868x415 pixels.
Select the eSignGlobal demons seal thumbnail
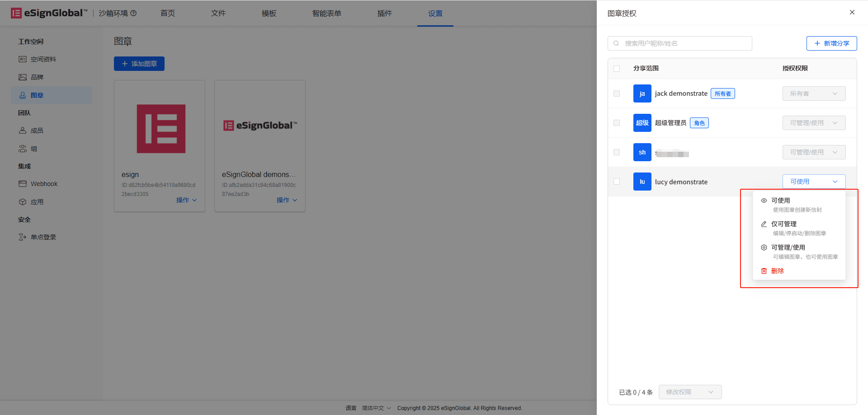pyautogui.click(x=260, y=125)
